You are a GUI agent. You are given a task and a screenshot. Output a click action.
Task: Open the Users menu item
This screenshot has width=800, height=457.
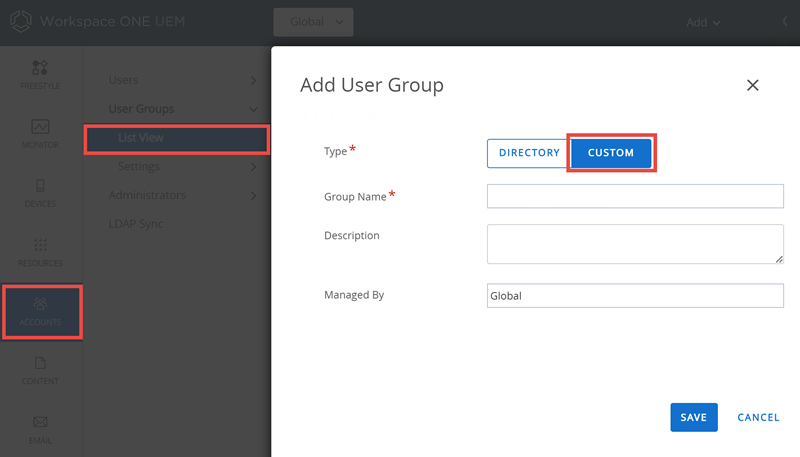pyautogui.click(x=123, y=80)
